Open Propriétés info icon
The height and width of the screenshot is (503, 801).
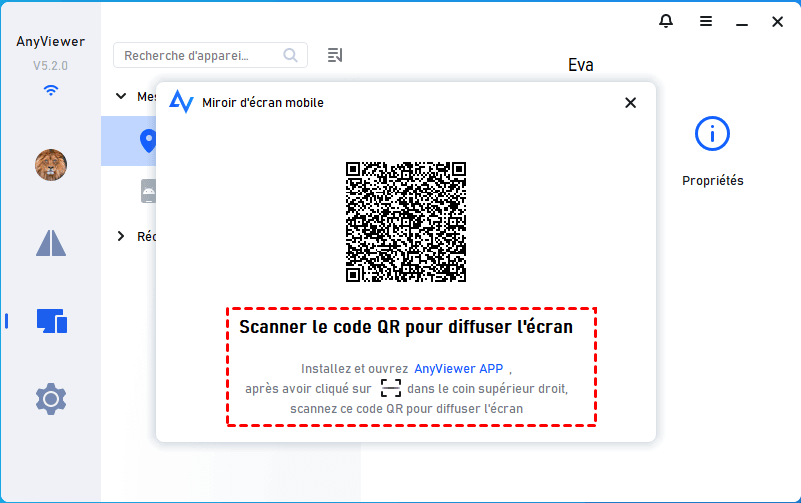pyautogui.click(x=712, y=134)
